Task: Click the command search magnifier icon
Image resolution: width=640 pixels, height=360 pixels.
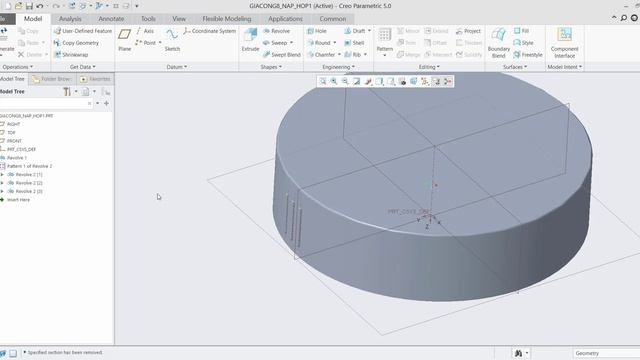Action: [x=624, y=18]
